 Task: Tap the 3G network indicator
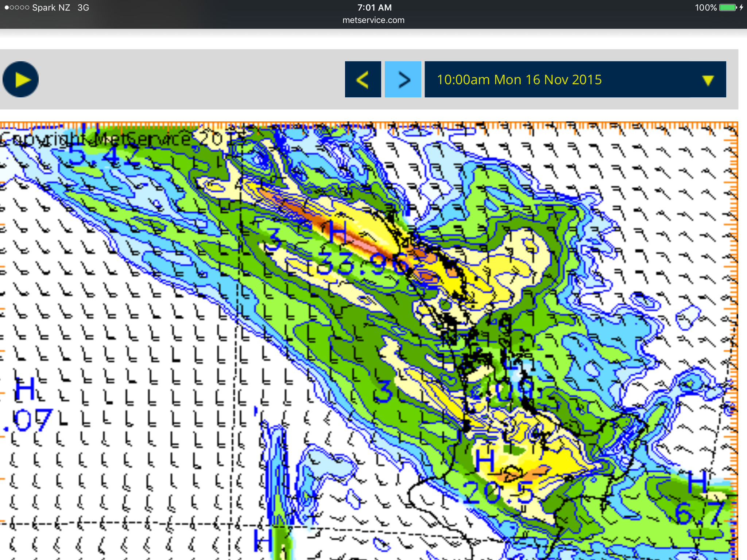tap(83, 8)
